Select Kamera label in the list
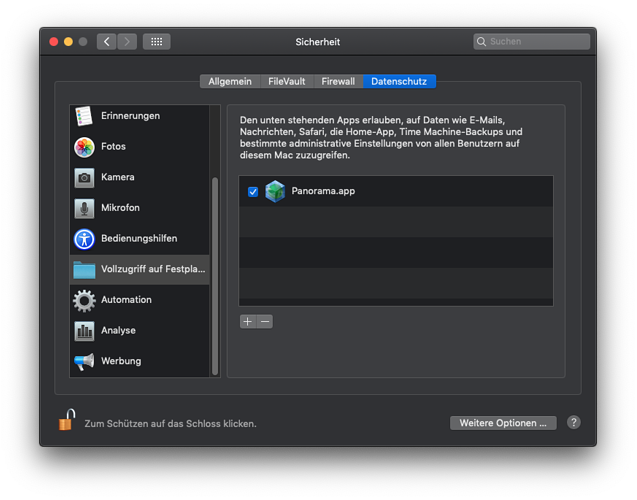This screenshot has height=500, width=637. (x=118, y=177)
